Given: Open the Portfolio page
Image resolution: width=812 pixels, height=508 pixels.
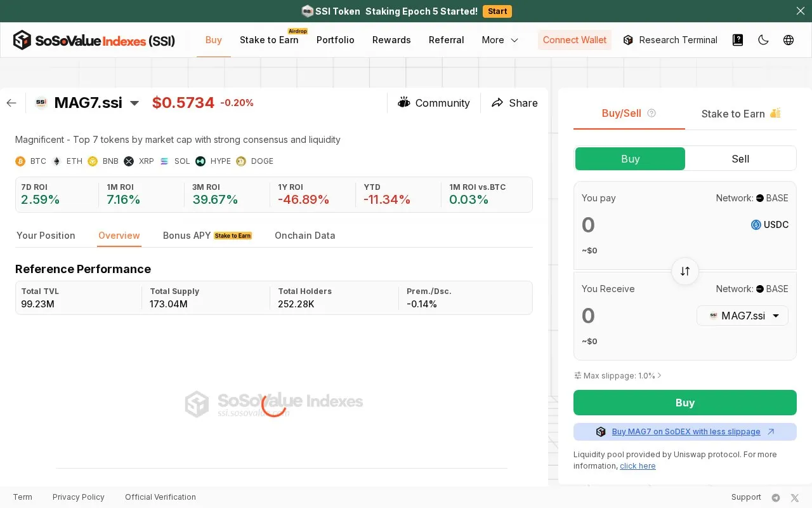Looking at the screenshot, I should tap(336, 40).
